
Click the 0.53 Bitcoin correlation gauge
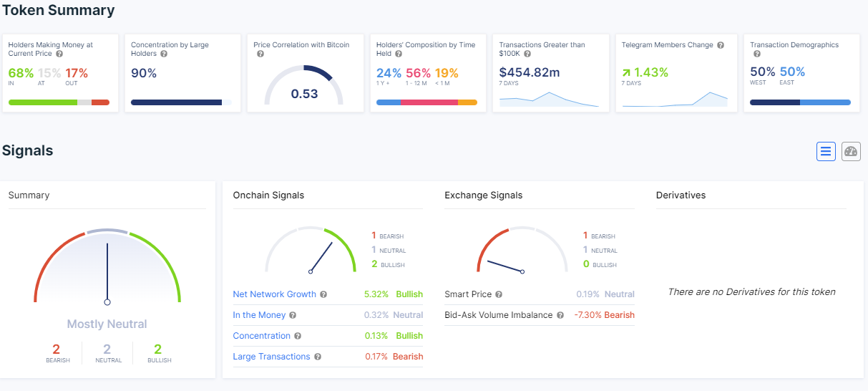point(304,85)
